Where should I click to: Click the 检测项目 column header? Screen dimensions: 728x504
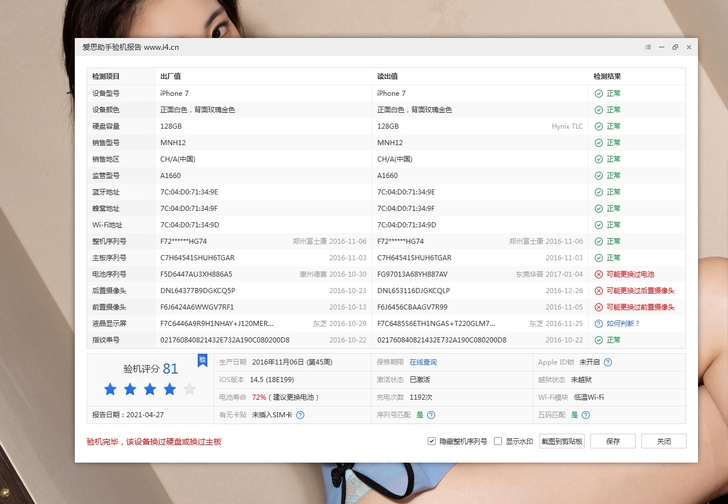106,77
